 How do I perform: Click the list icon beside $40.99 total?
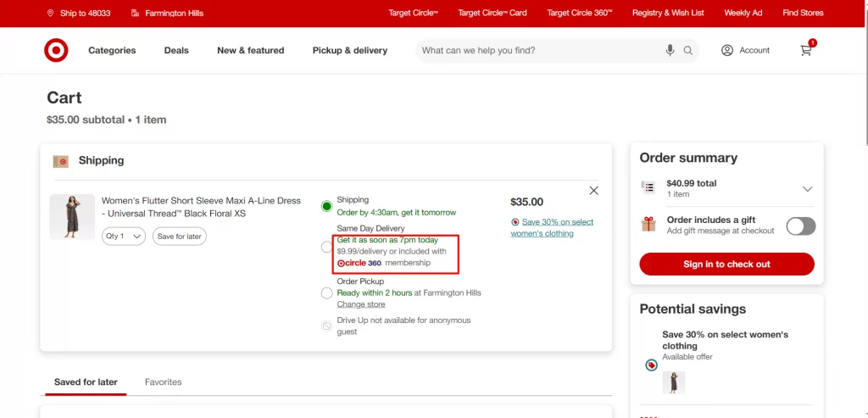pyautogui.click(x=648, y=187)
